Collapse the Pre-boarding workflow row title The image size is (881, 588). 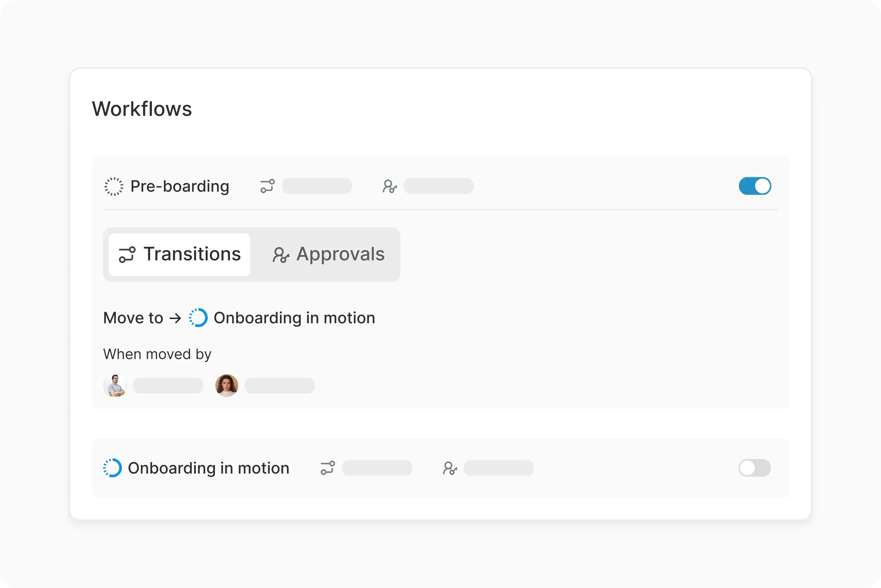coord(180,186)
